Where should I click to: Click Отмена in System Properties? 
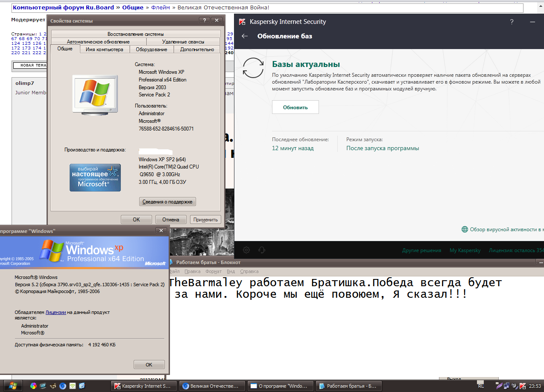point(171,220)
